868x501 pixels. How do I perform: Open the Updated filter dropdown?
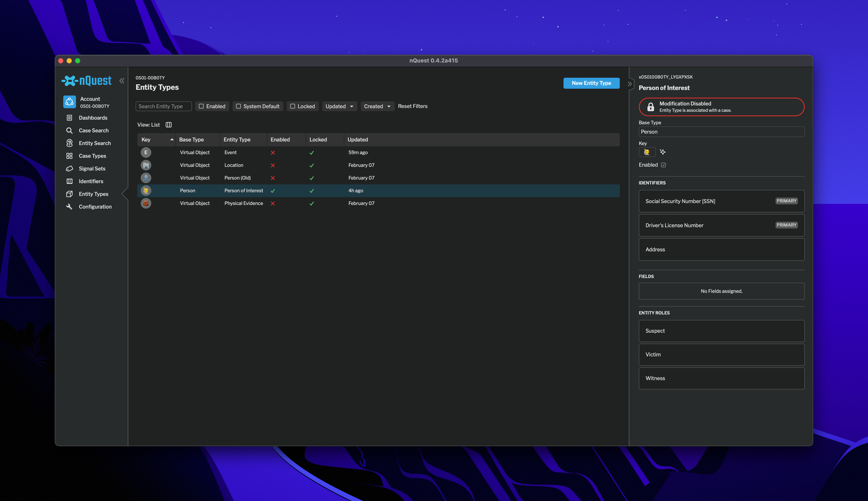[340, 106]
